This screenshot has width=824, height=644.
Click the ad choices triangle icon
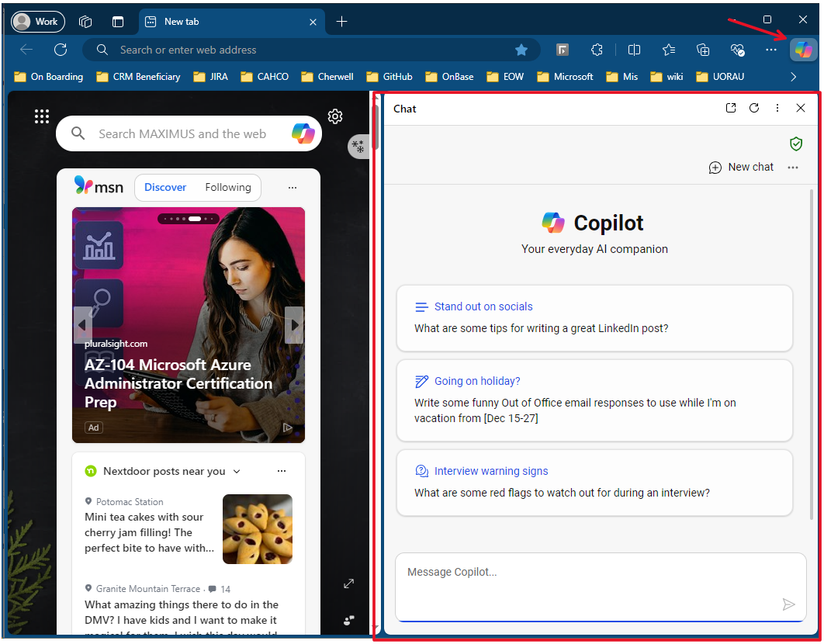click(x=287, y=428)
